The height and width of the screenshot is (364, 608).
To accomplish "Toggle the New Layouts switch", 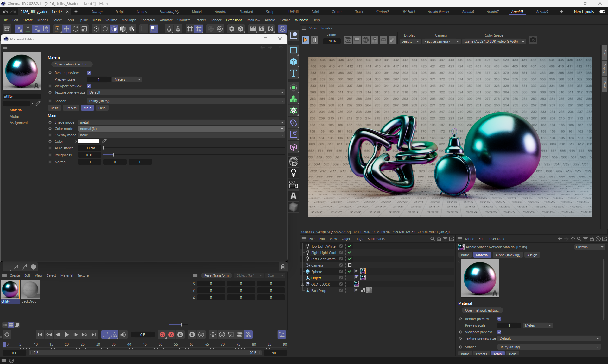I will pos(602,12).
